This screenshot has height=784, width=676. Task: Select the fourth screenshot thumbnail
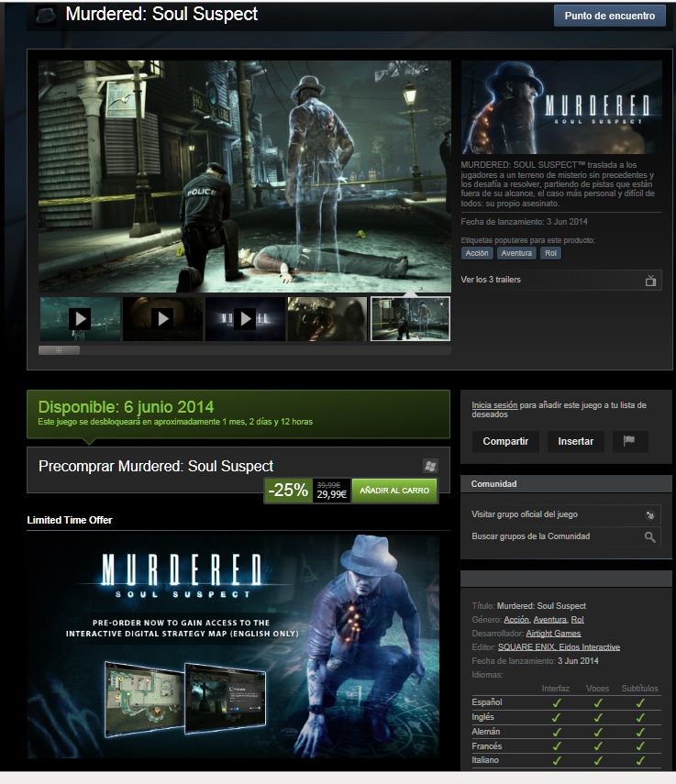point(327,318)
